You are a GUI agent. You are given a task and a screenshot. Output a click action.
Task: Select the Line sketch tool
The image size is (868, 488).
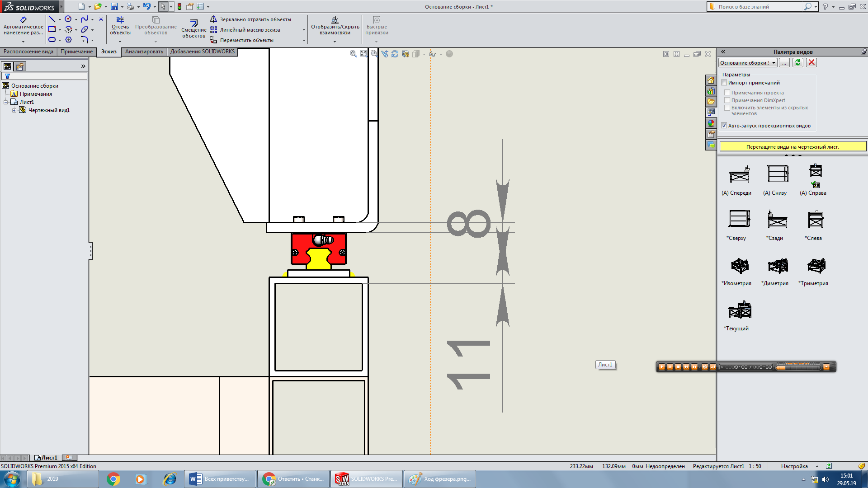(52, 19)
